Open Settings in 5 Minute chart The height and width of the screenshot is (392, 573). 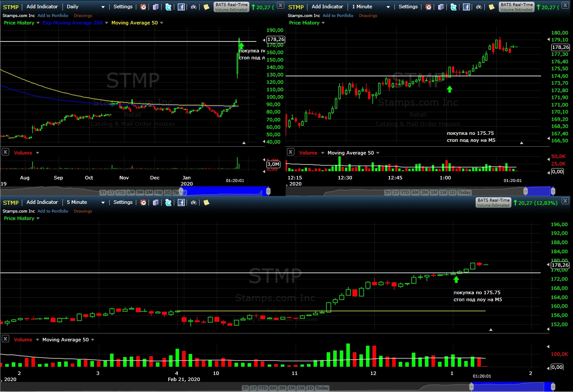click(x=123, y=203)
